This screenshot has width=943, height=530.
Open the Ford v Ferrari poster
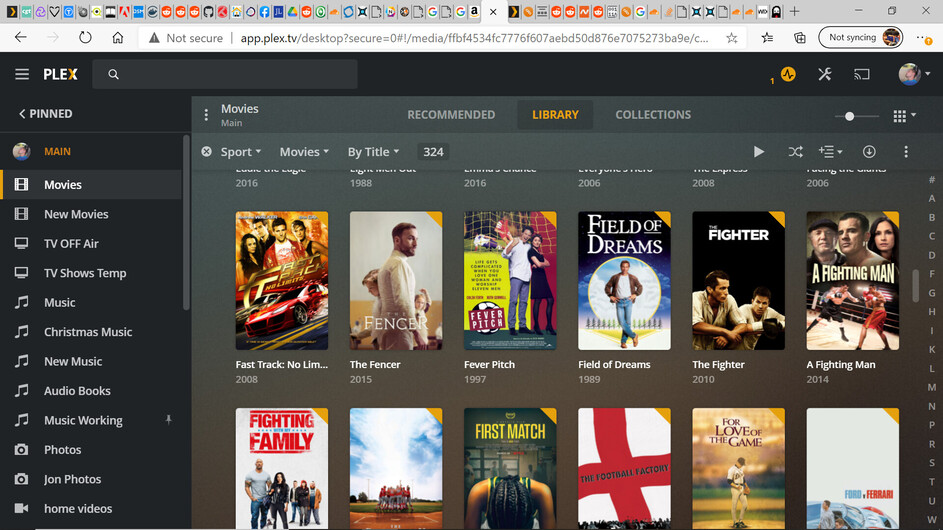tap(853, 469)
